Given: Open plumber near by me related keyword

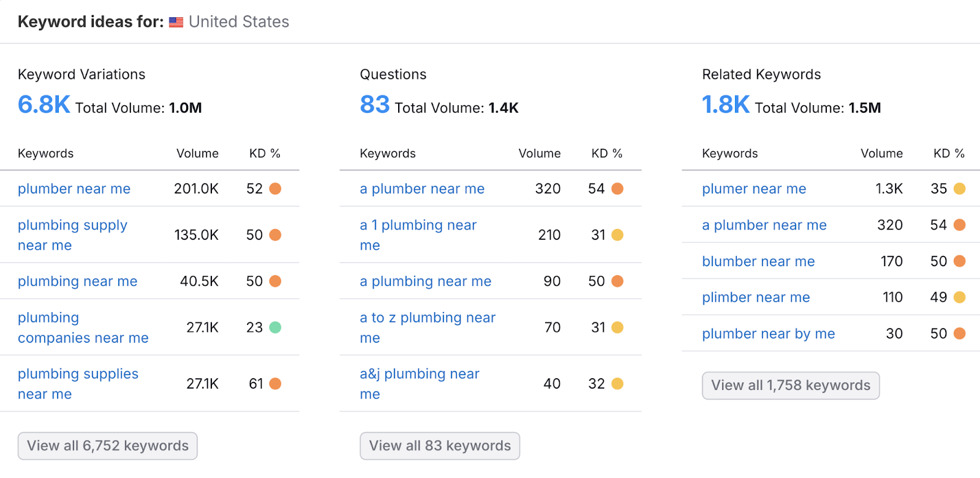Looking at the screenshot, I should [x=768, y=334].
